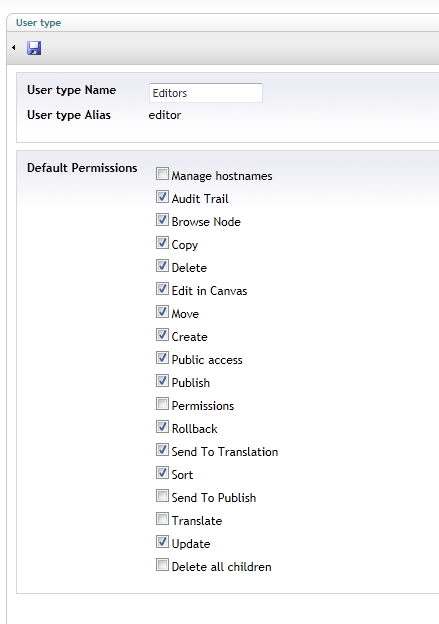Toggle the Delete checkbox off
439x624 pixels.
[162, 265]
